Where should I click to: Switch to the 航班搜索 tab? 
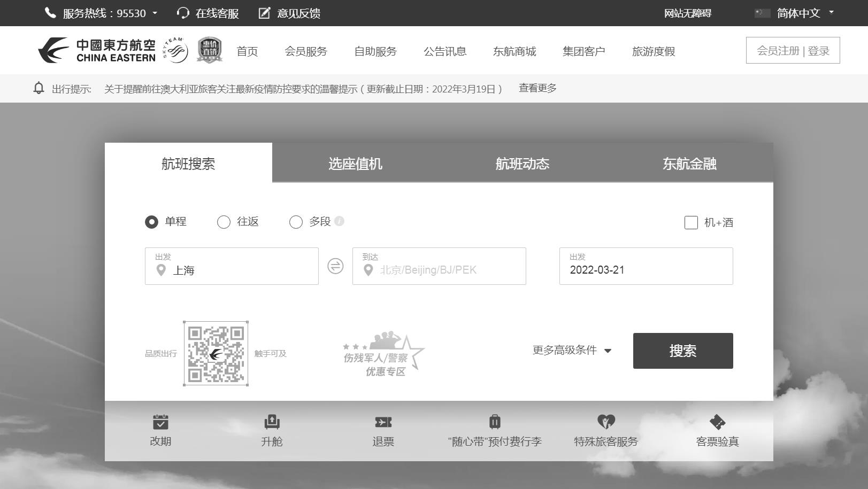pyautogui.click(x=188, y=163)
